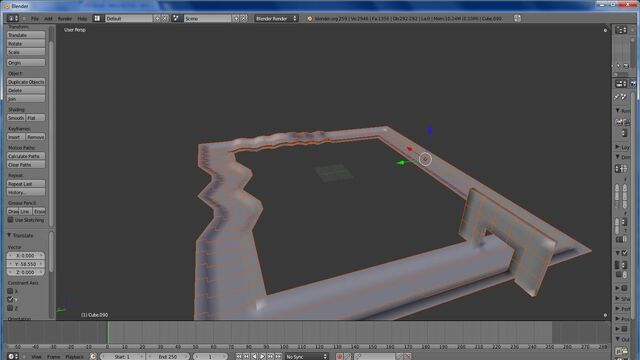Click the Blender logo icon in header

pyautogui.click(x=309, y=19)
